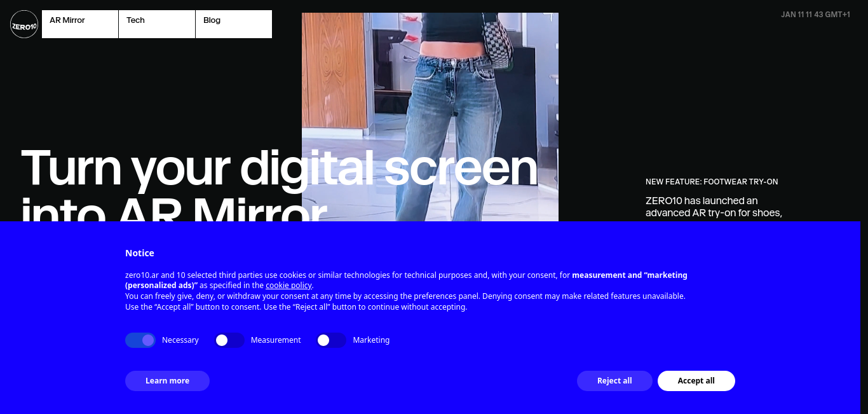Click the 'Notice' title in cookie banner
Image resolution: width=868 pixels, height=414 pixels.
(x=140, y=253)
